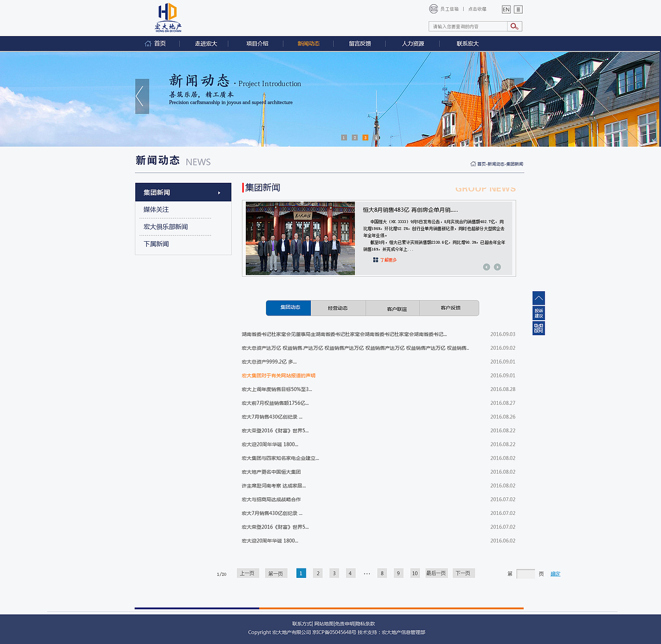This screenshot has height=644, width=661.
Task: Open the 投诉建议 floating button
Action: (x=539, y=313)
